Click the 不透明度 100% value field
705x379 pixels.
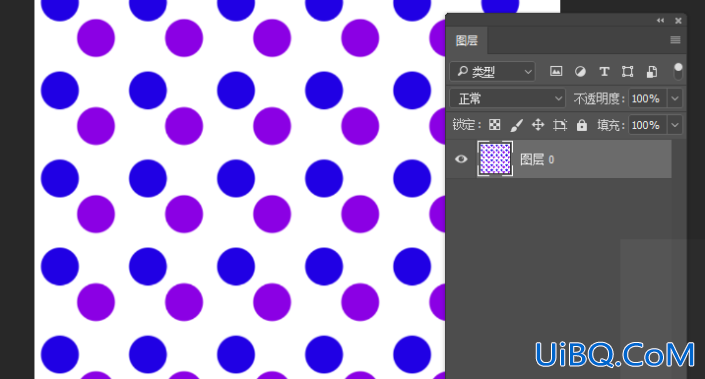[x=647, y=98]
